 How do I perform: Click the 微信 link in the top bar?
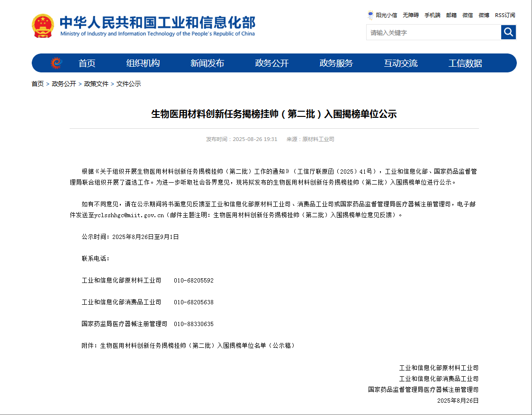(468, 15)
